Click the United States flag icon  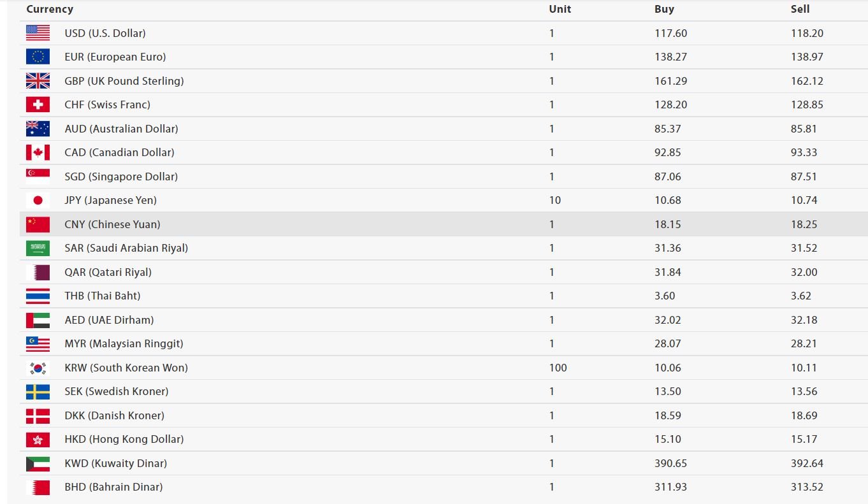coord(38,33)
